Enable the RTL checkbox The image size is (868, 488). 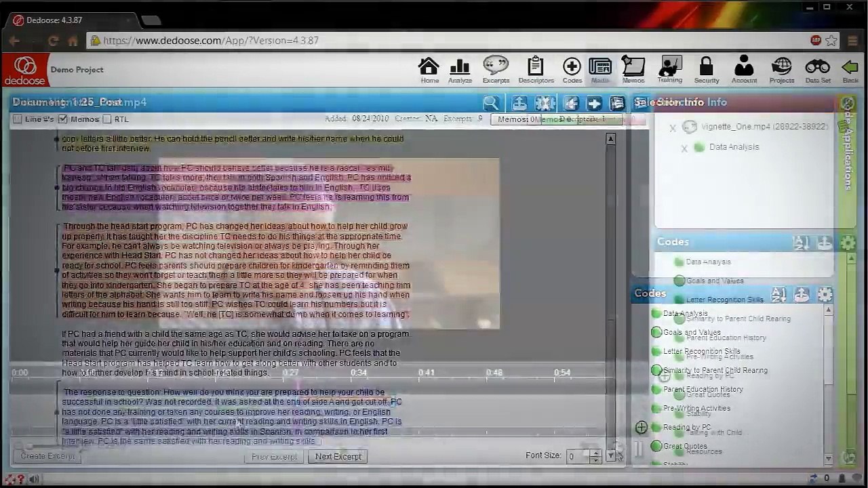tap(107, 119)
